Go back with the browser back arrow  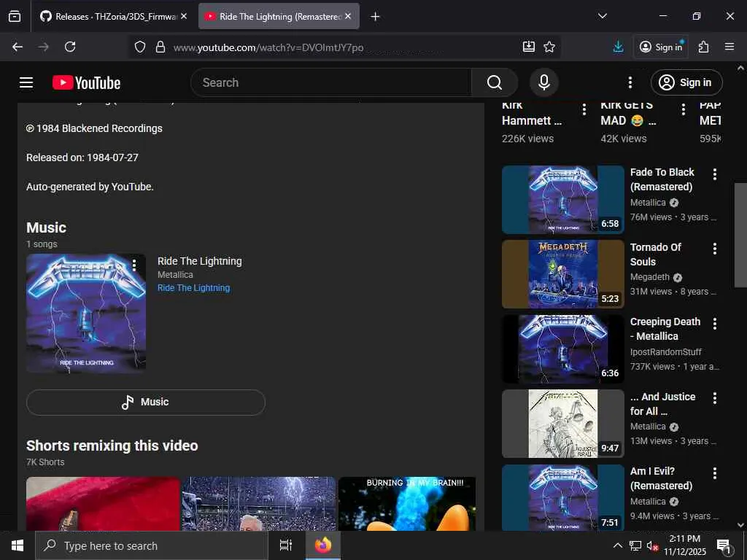coord(18,47)
